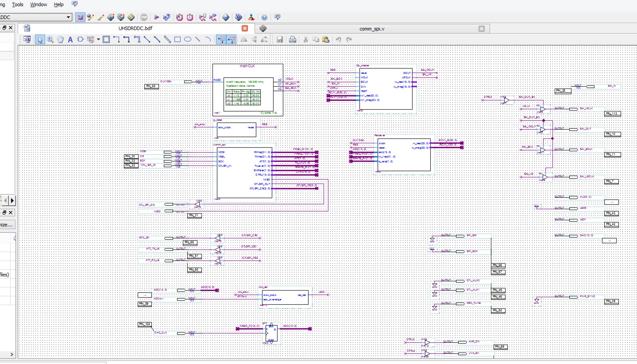Open the Help menu

tap(58, 4)
